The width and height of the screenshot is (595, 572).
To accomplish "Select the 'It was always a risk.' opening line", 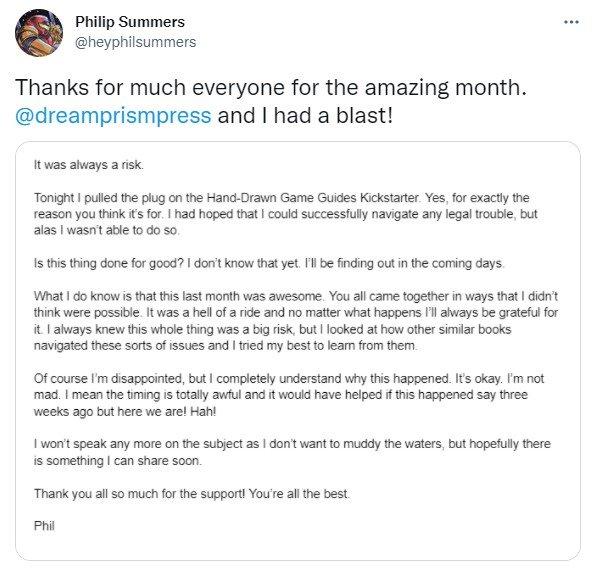I will click(x=89, y=165).
